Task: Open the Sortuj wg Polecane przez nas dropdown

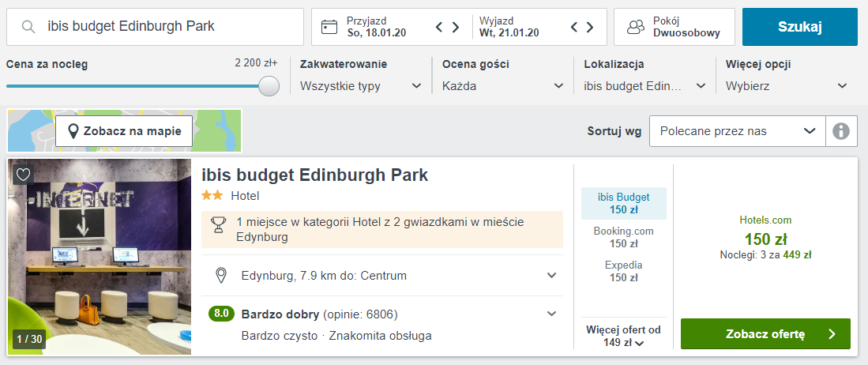Action: pos(738,131)
